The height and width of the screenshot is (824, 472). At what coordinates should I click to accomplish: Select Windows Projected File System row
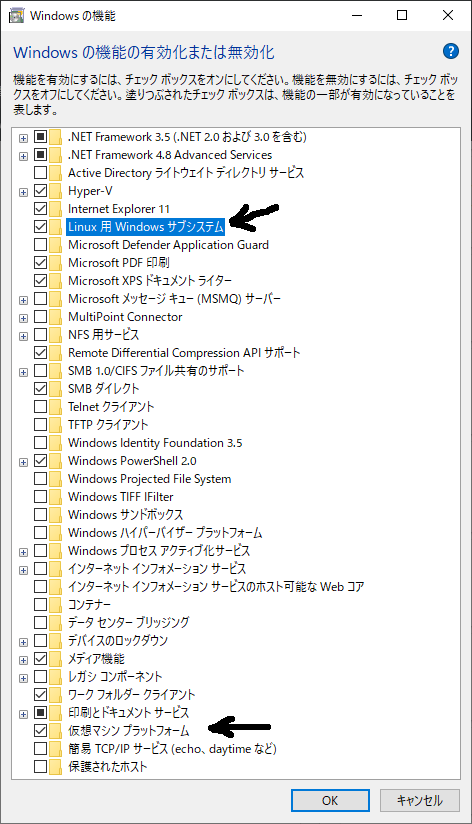[150, 479]
